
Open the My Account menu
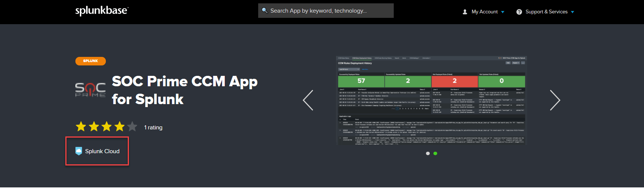coord(484,12)
